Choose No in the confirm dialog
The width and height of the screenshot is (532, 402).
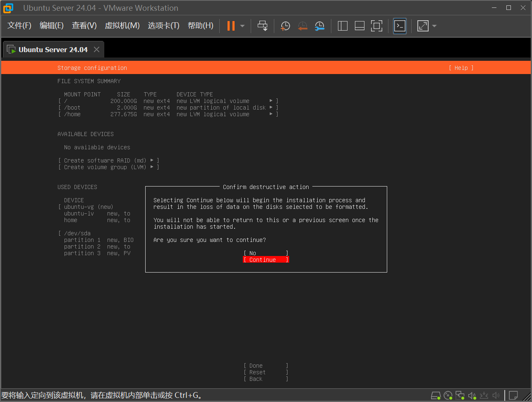[266, 253]
